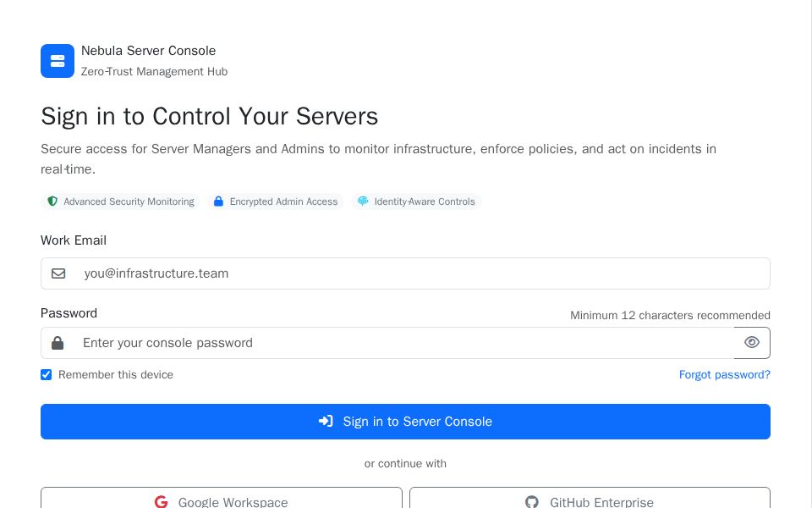Continue with Google Workspace

tap(222, 501)
